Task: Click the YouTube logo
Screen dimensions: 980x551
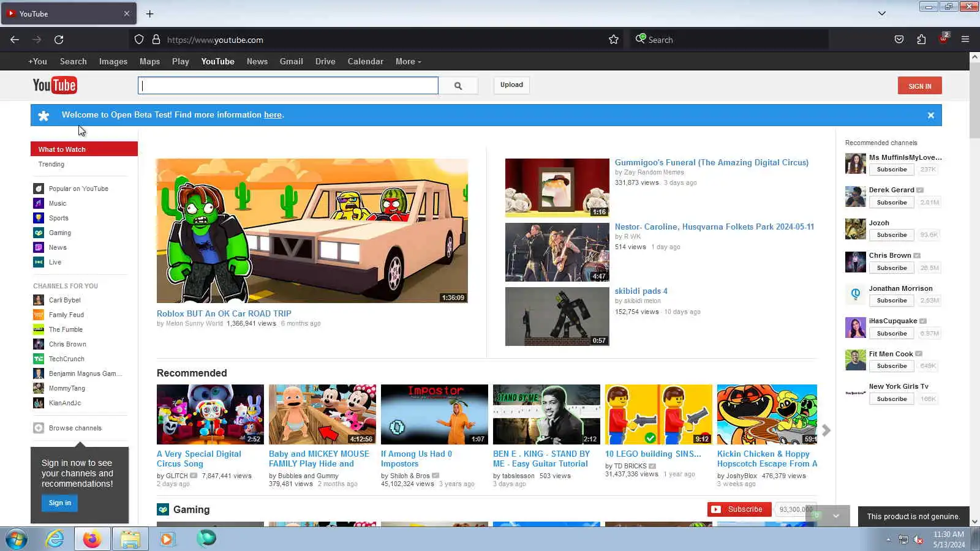Action: click(55, 85)
